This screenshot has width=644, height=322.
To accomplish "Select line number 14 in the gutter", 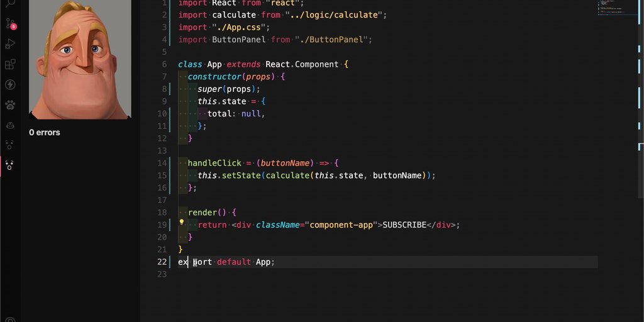I will pyautogui.click(x=162, y=163).
